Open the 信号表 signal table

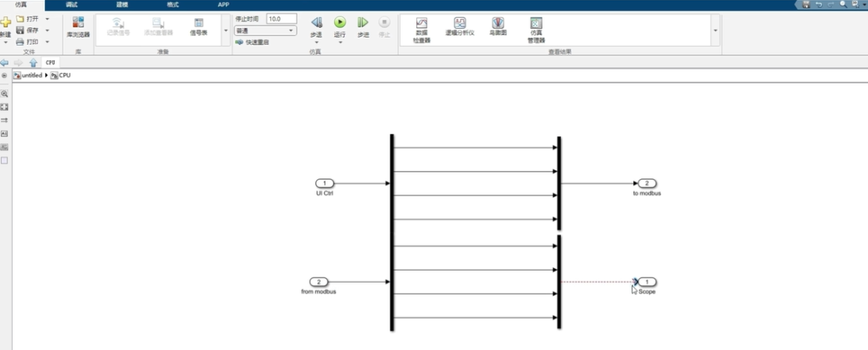(199, 27)
